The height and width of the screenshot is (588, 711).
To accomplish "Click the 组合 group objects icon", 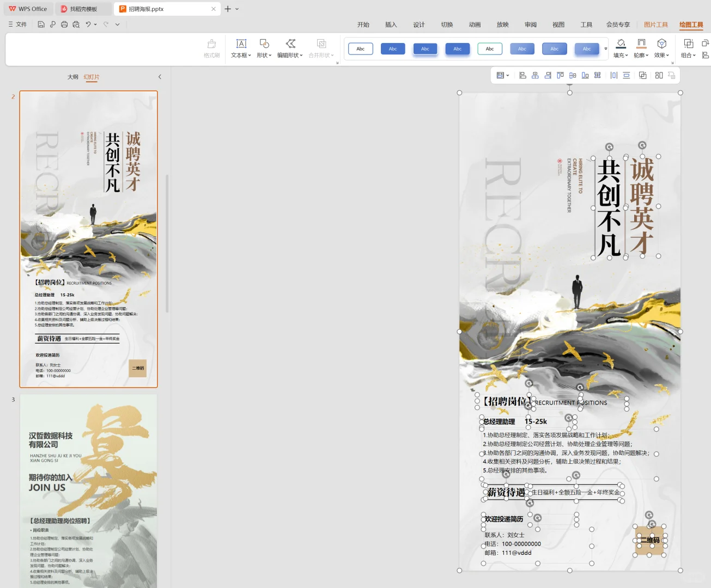I will point(689,44).
